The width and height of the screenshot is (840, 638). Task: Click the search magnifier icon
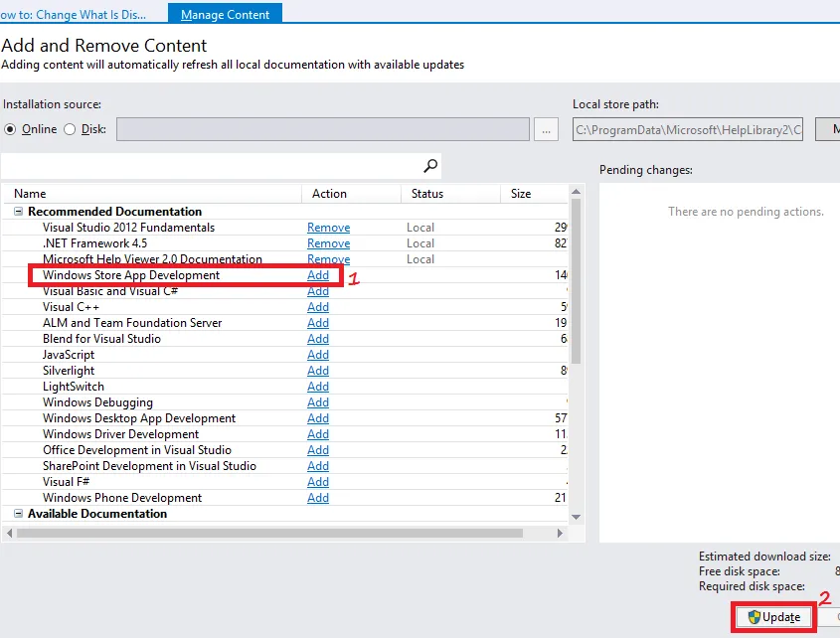pos(430,166)
